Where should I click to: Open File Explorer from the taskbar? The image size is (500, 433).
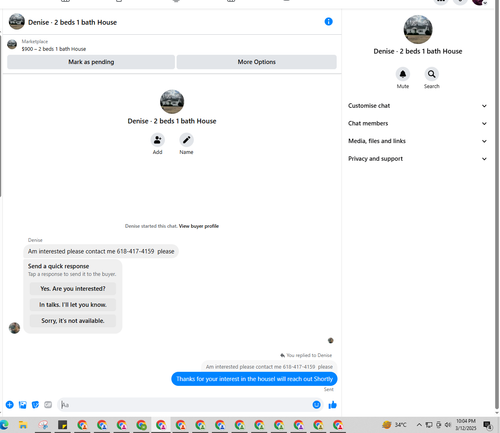23,425
